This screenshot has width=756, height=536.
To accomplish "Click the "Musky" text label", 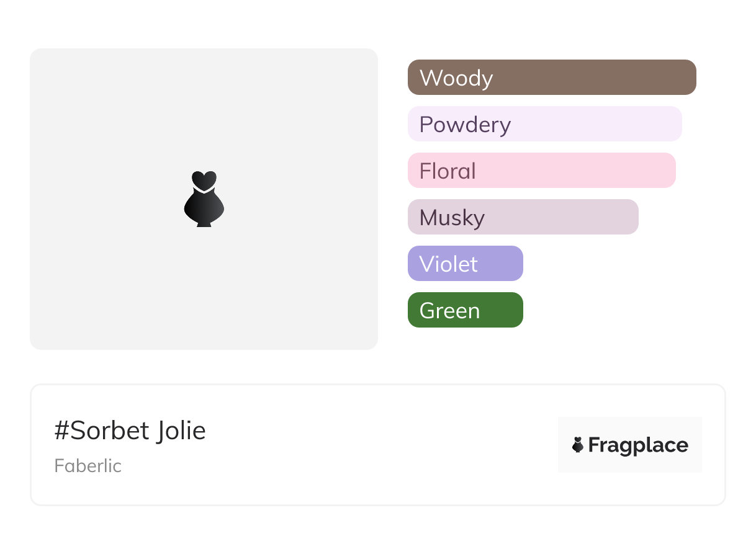I will [x=452, y=218].
